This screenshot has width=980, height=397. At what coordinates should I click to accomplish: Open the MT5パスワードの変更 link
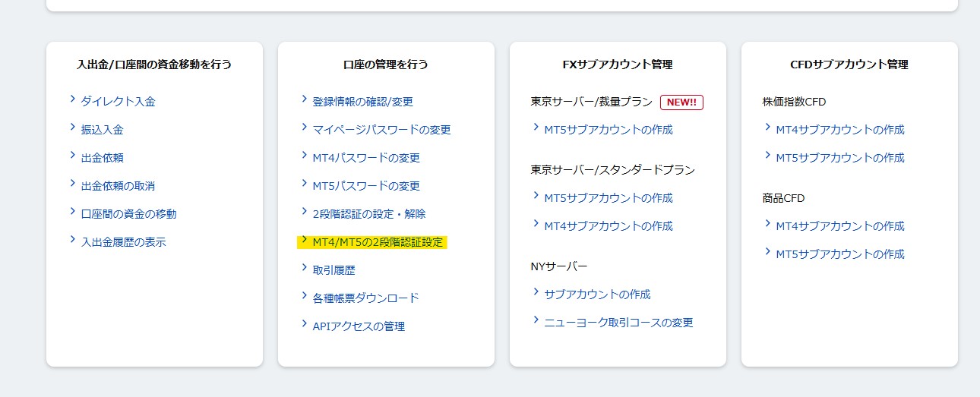click(x=366, y=186)
